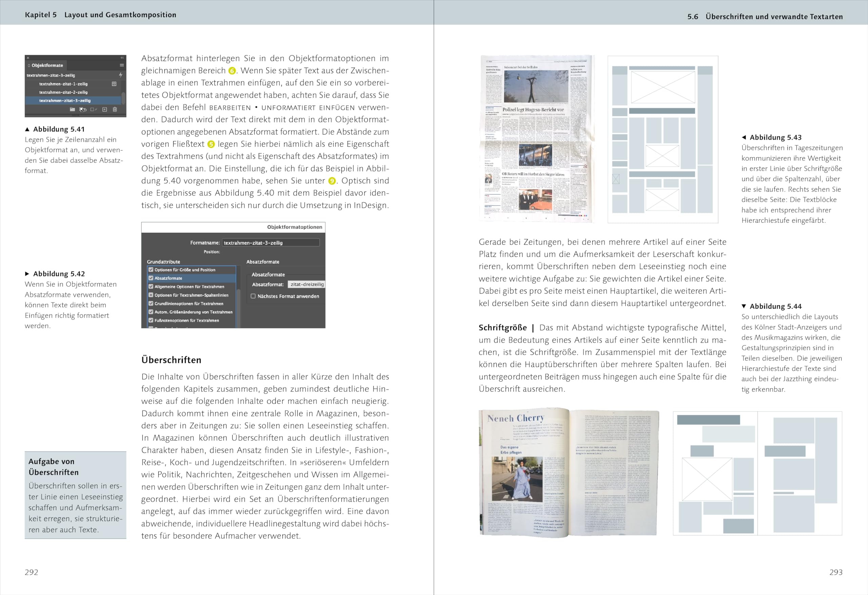868x595 pixels.
Task: Click the Abbildung 5.42 caption title
Action: pos(59,274)
